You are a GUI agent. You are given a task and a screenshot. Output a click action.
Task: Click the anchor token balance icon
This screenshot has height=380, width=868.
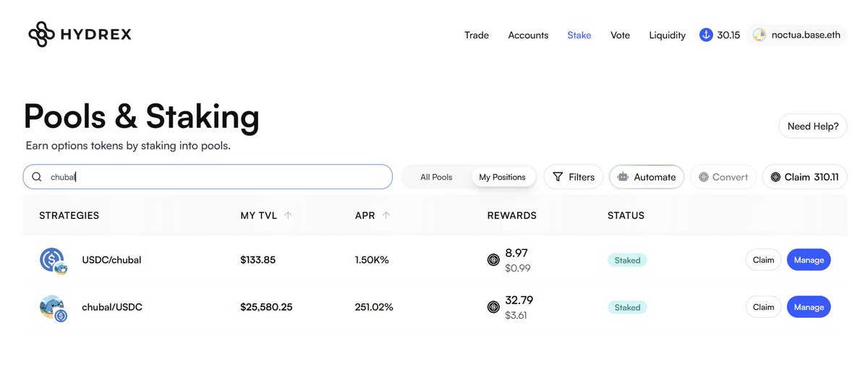pos(706,35)
